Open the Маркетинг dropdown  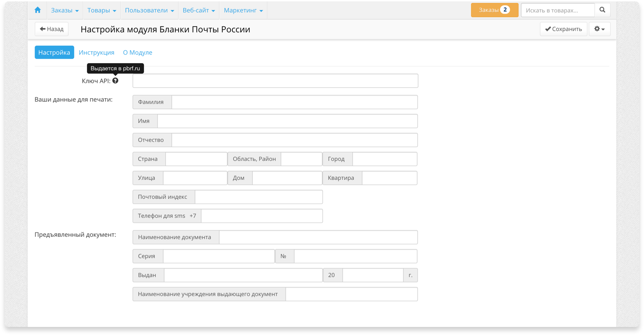point(243,10)
